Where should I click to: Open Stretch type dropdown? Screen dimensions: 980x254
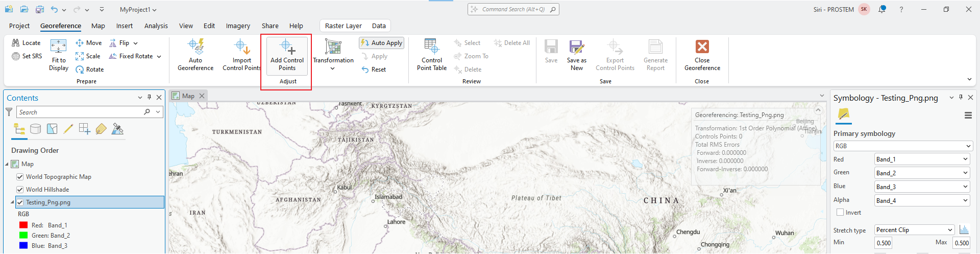coord(914,230)
